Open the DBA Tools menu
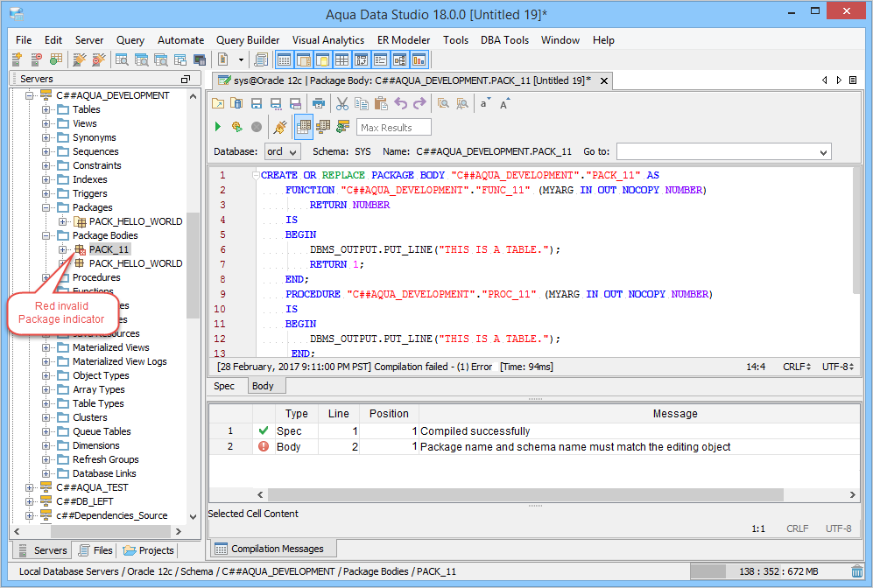The width and height of the screenshot is (873, 588). pos(503,40)
